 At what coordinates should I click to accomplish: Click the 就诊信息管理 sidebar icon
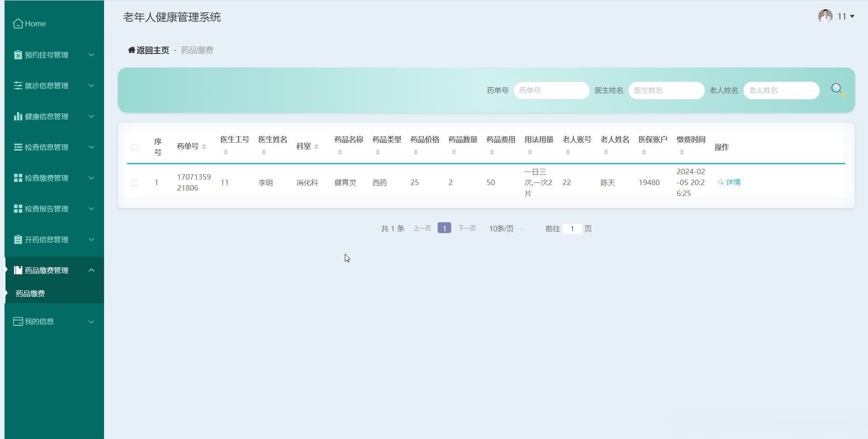point(18,86)
